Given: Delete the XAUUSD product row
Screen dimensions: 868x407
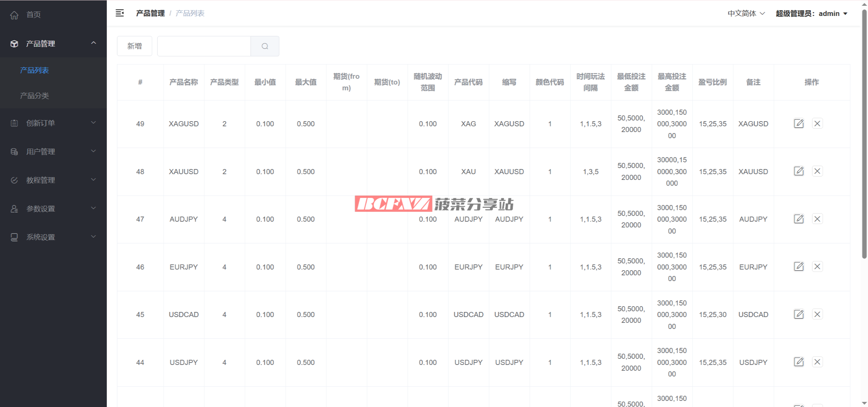Looking at the screenshot, I should [x=817, y=171].
